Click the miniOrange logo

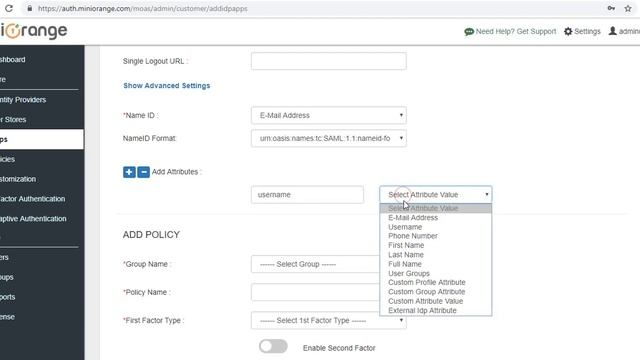33,31
